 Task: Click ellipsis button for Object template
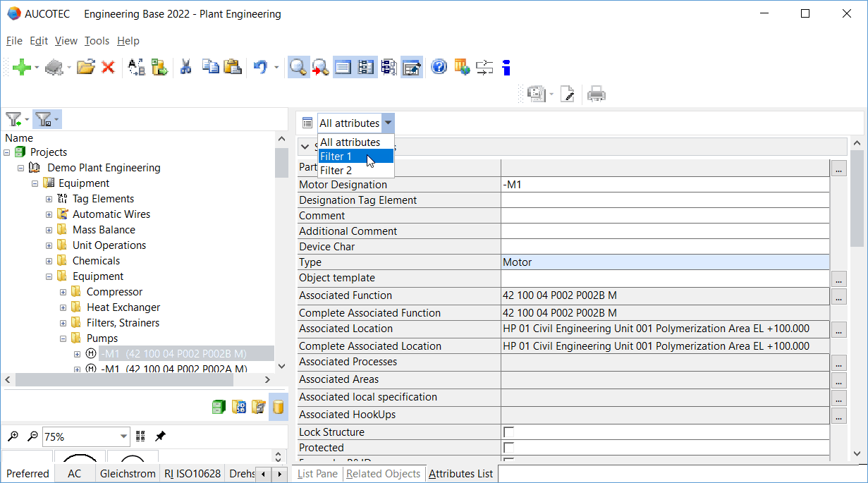838,279
